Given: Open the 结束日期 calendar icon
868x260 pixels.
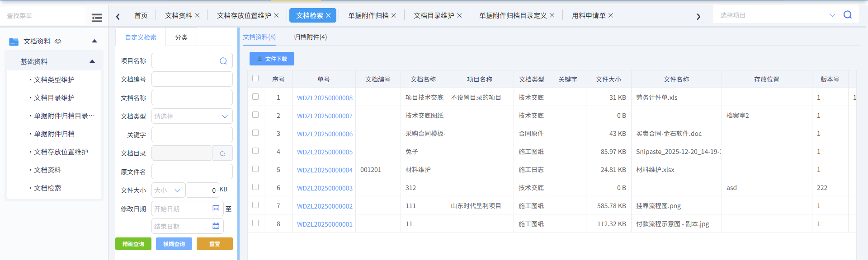Looking at the screenshot, I should pyautogui.click(x=216, y=226).
